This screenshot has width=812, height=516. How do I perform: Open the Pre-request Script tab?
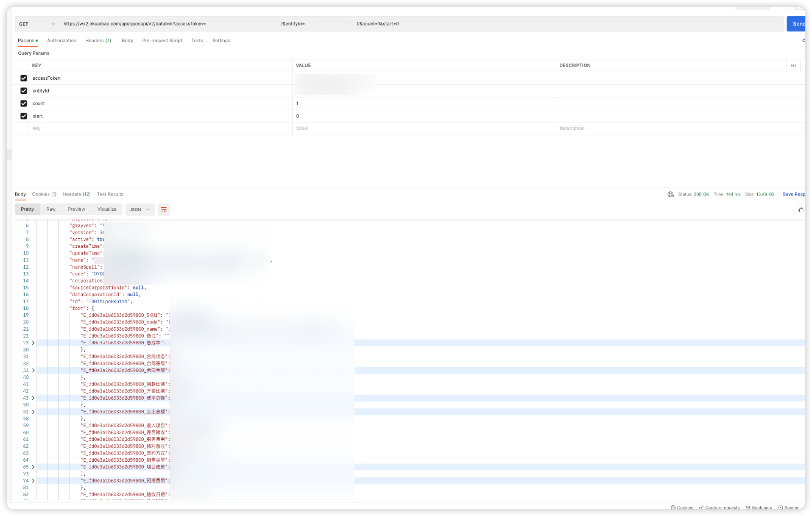[x=162, y=41]
